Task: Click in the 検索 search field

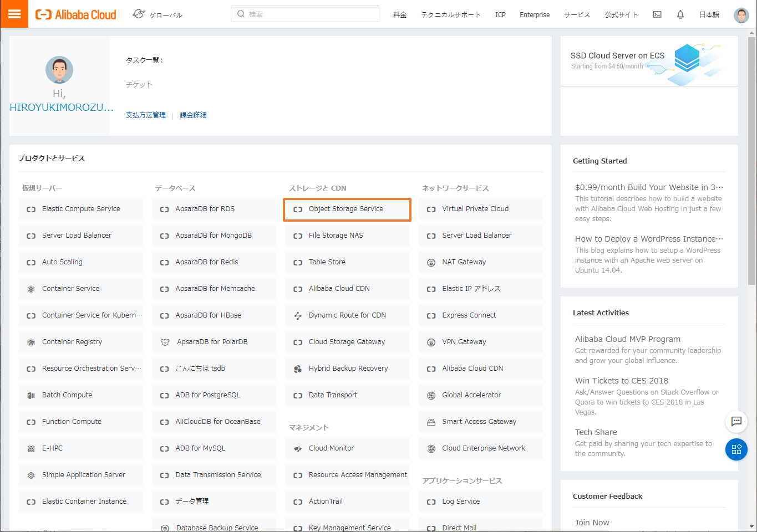Action: click(305, 14)
